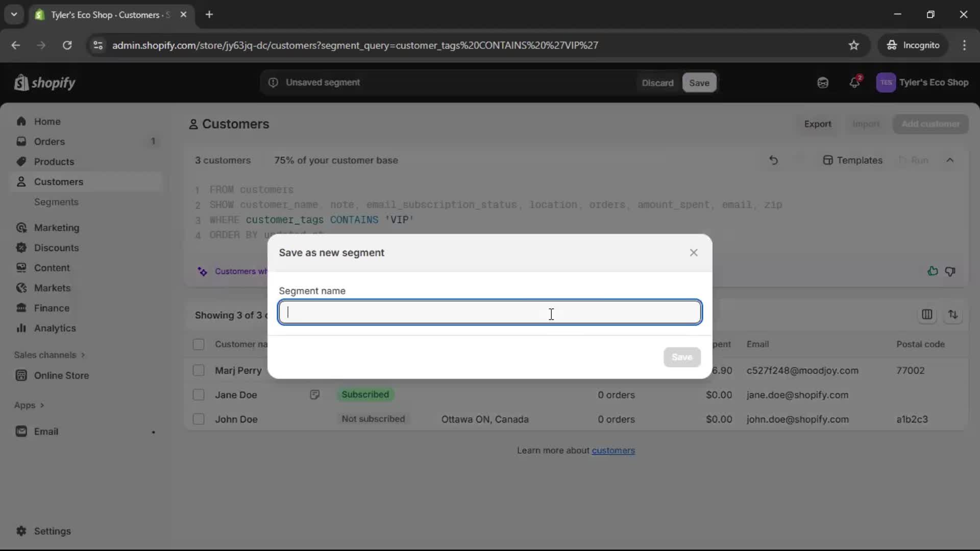
Task: Click the Shopify logo in the sidebar
Action: coord(44,82)
